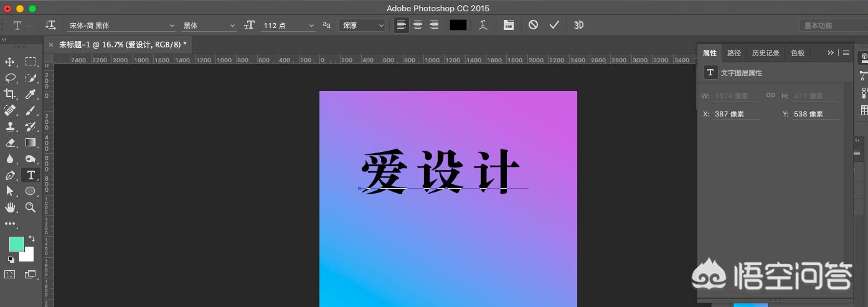Screen dimensions: 868x307
Task: Select the Move tool
Action: (x=10, y=62)
